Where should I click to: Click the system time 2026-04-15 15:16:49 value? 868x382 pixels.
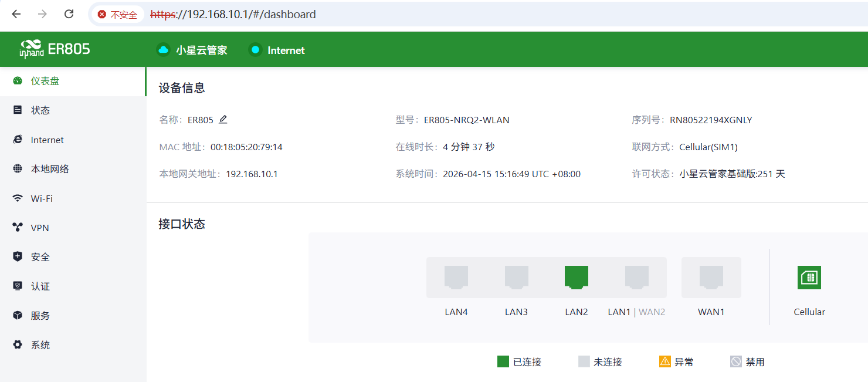[x=512, y=174]
